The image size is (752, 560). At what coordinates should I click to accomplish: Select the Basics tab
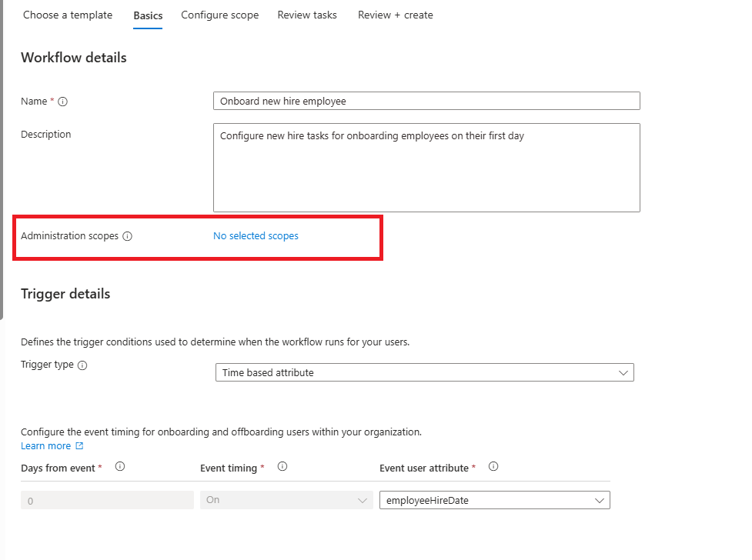click(x=148, y=15)
